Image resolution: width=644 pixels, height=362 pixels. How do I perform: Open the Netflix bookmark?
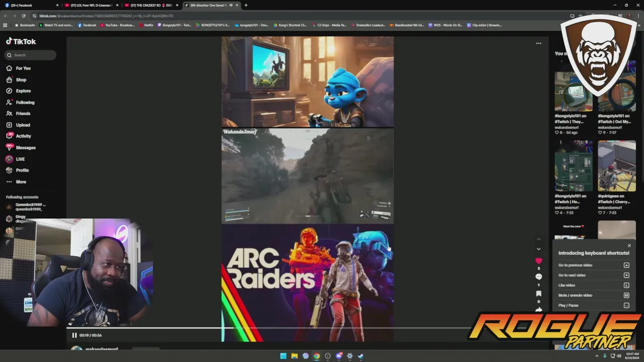pyautogui.click(x=146, y=25)
